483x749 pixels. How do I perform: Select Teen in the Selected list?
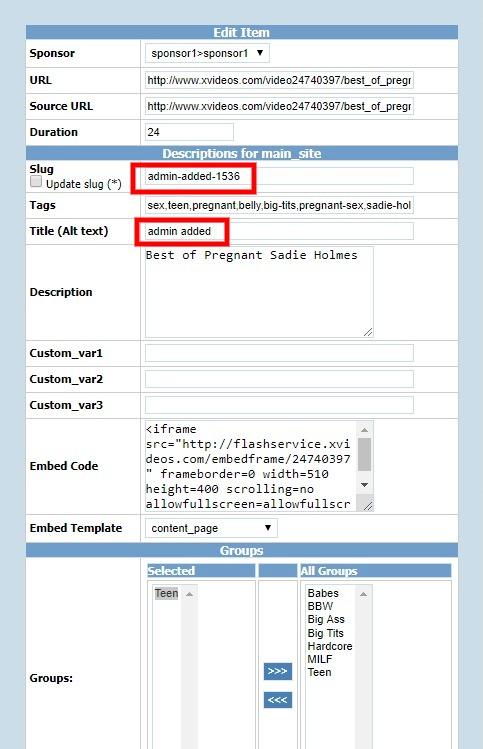166,593
